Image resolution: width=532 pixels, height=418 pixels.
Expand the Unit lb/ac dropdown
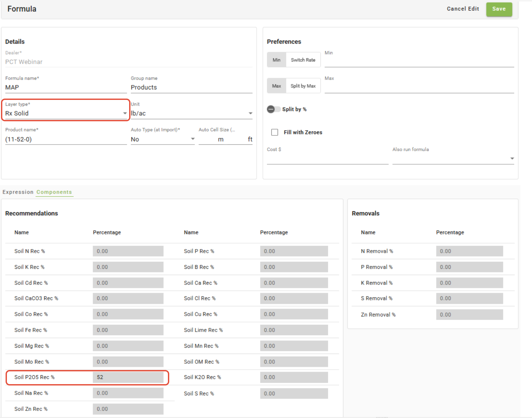pos(191,113)
